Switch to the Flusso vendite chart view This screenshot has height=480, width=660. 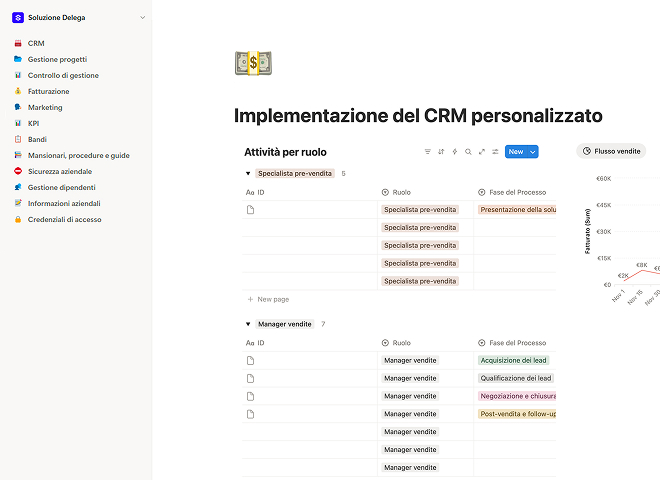(x=611, y=151)
